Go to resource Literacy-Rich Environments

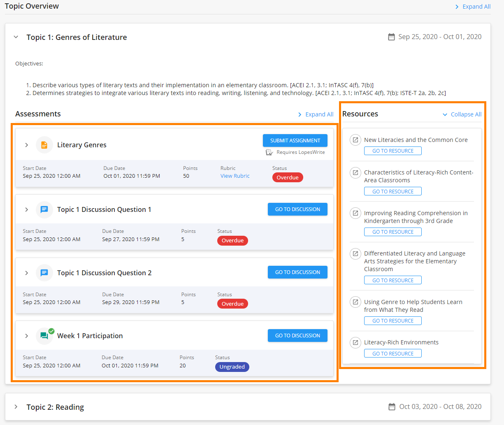click(393, 353)
